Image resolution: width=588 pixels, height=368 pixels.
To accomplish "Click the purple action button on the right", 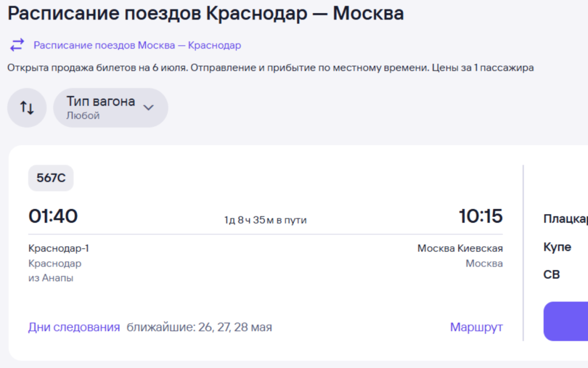I will [568, 321].
